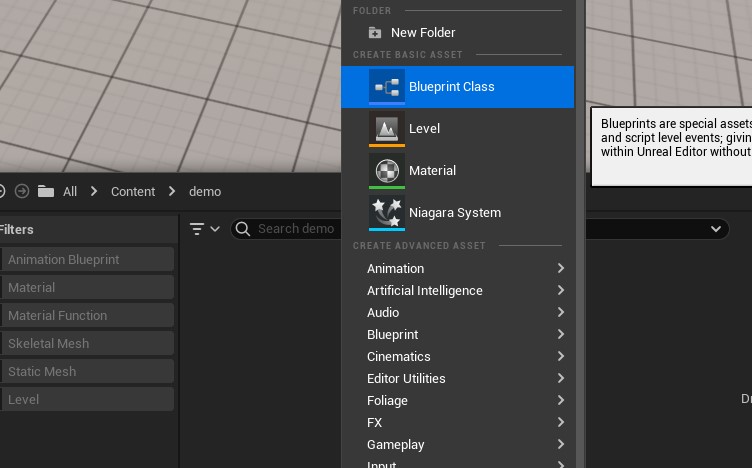Click the Search demo input field
The height and width of the screenshot is (468, 752).
295,229
